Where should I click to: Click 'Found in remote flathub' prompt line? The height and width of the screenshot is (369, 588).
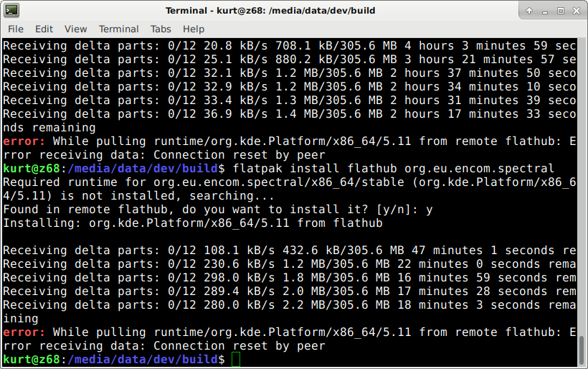[x=218, y=210]
